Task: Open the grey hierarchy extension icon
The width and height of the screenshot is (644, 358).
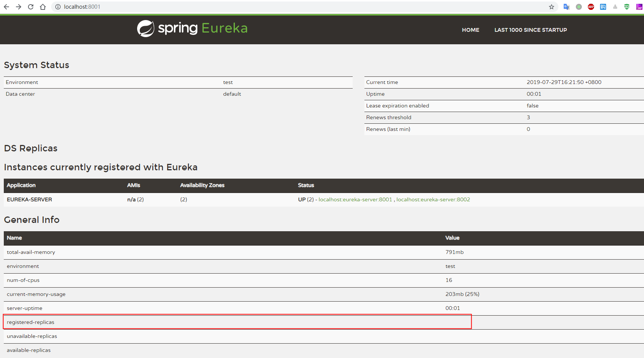Action: click(x=615, y=7)
